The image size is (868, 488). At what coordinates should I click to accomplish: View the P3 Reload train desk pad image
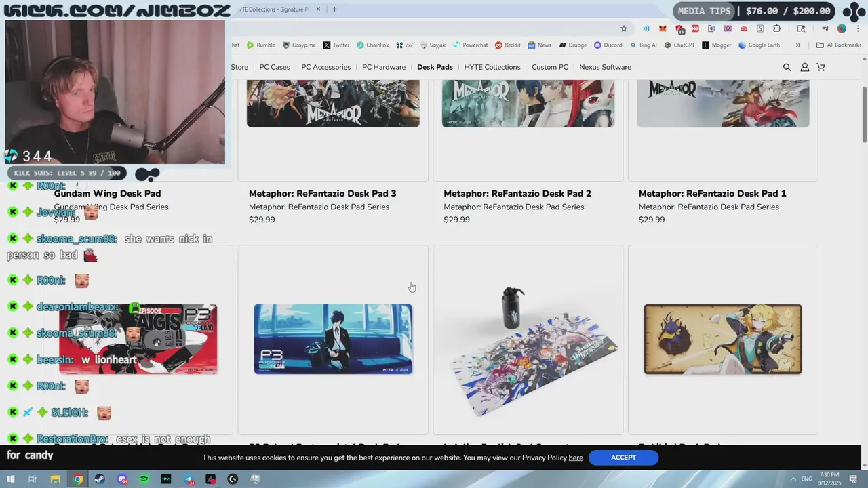(333, 339)
